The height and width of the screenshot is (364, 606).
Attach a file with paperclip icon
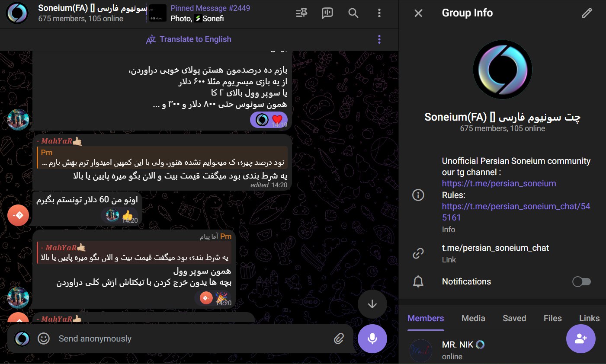pos(339,338)
